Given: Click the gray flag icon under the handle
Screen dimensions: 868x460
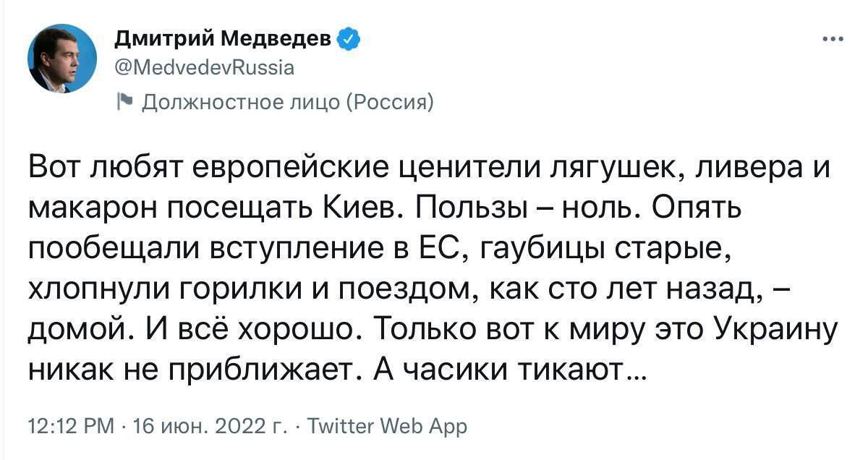Looking at the screenshot, I should pos(124,102).
